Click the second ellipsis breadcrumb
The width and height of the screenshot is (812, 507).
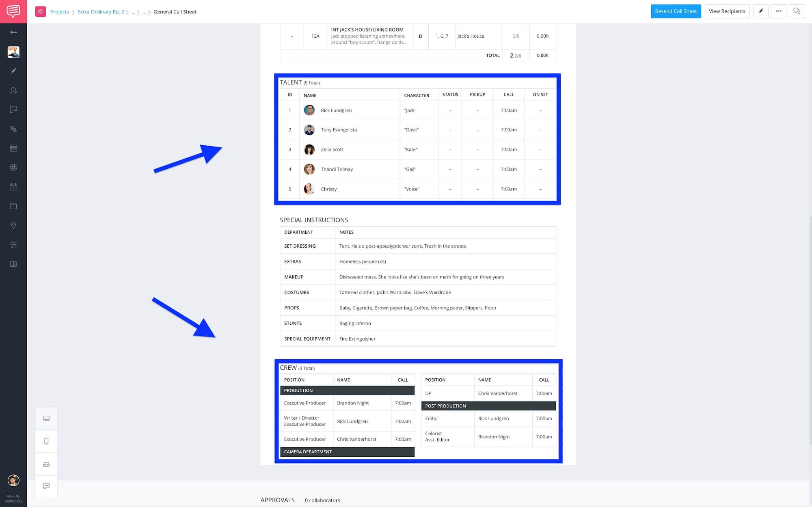[x=145, y=12]
